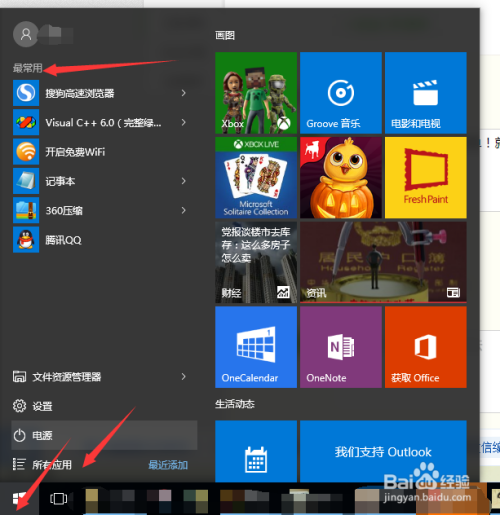Open Task View on taskbar
Image resolution: width=500 pixels, height=515 pixels.
pyautogui.click(x=59, y=499)
